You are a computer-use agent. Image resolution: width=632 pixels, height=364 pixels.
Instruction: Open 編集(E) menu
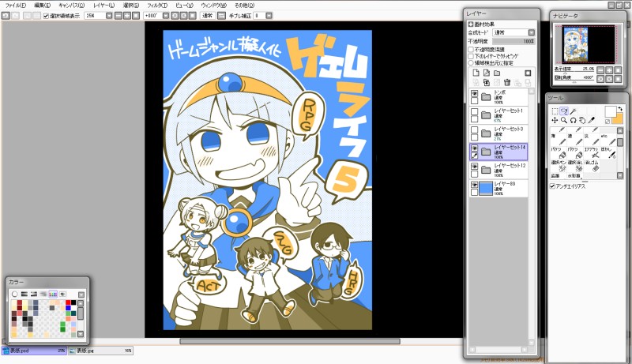pos(43,6)
